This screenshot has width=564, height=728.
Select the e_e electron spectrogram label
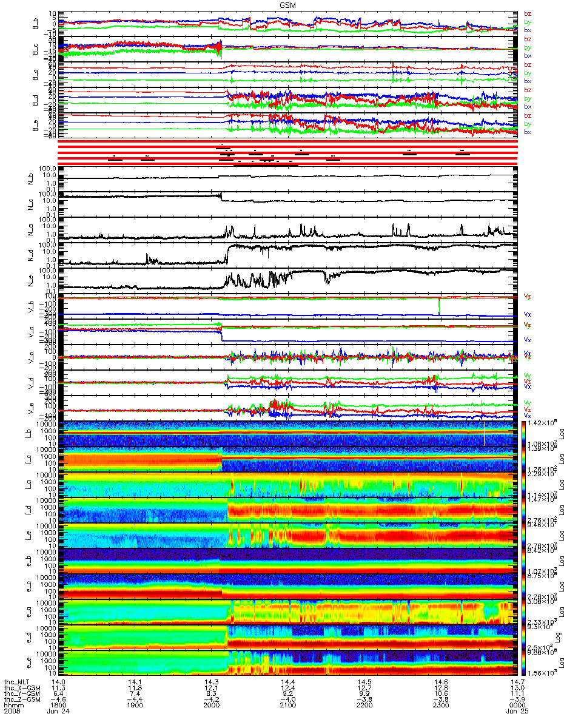(x=30, y=664)
